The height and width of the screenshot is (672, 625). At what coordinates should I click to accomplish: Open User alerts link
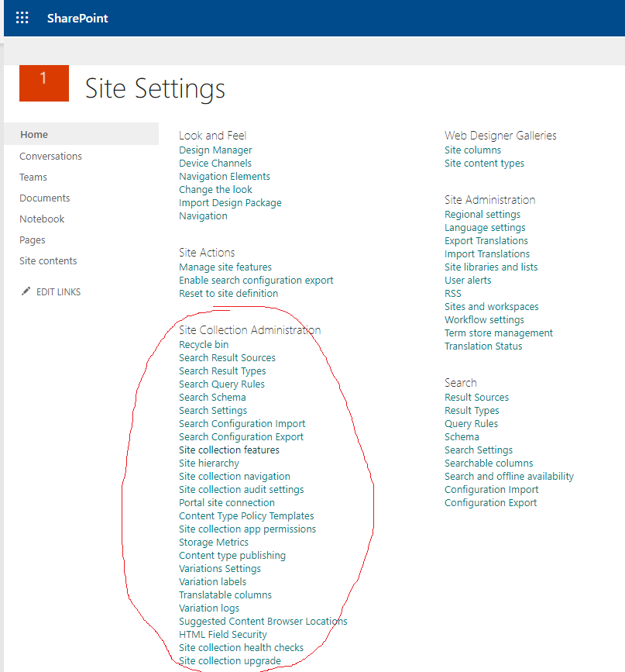click(468, 281)
